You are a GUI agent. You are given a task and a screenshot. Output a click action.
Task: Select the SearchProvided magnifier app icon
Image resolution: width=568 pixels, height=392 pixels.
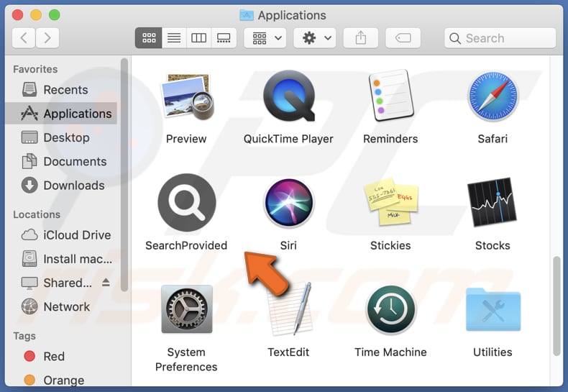(x=187, y=203)
